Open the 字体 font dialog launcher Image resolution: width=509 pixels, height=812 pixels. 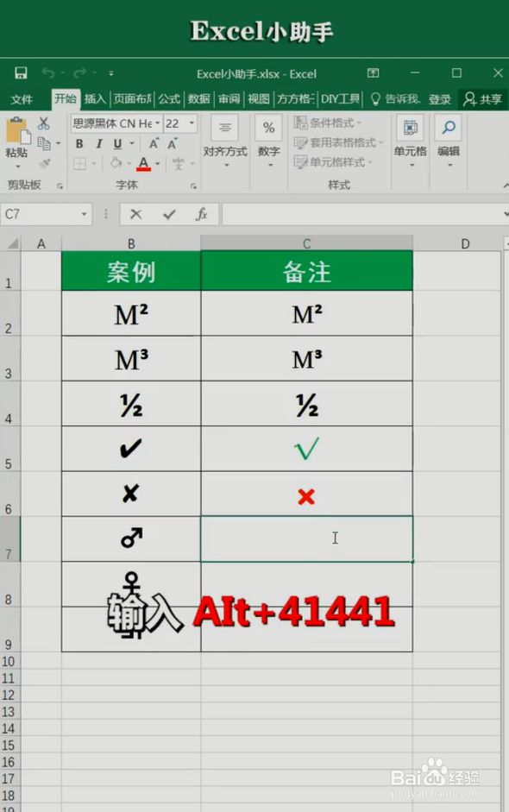click(193, 186)
